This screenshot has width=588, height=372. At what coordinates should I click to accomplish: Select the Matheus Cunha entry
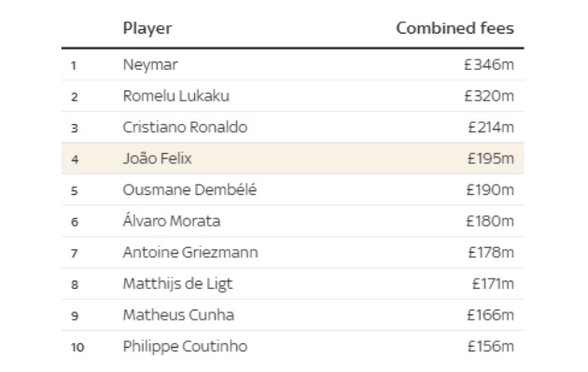coord(178,315)
